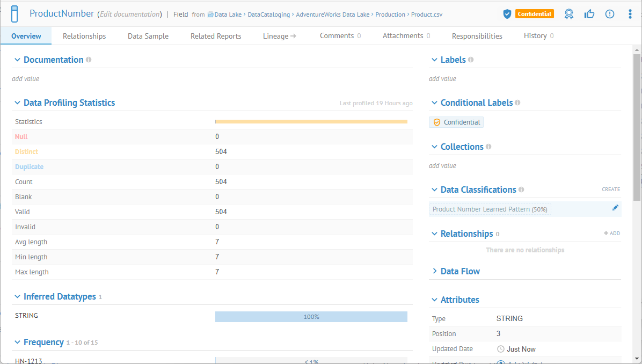The height and width of the screenshot is (364, 642).
Task: Expand the Data Flow section
Action: pos(434,272)
